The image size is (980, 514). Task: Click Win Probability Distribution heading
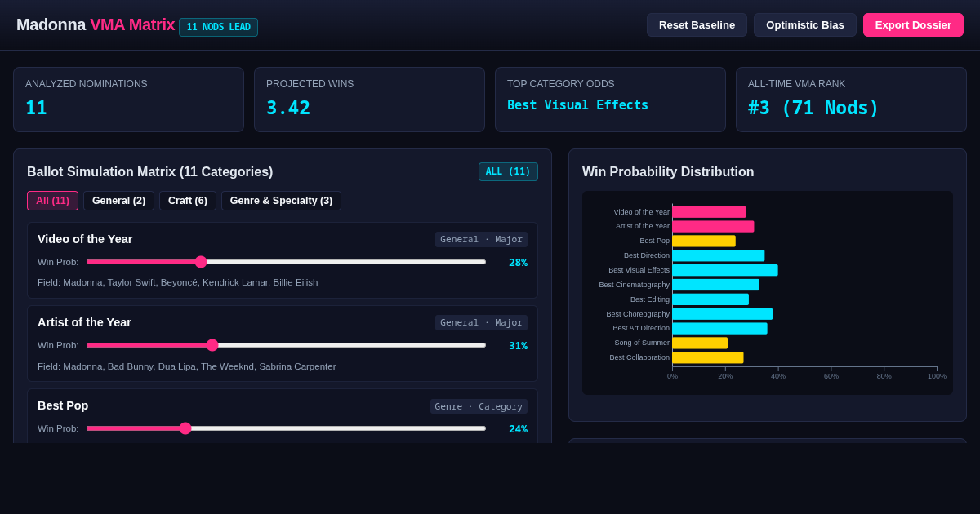pyautogui.click(x=668, y=172)
